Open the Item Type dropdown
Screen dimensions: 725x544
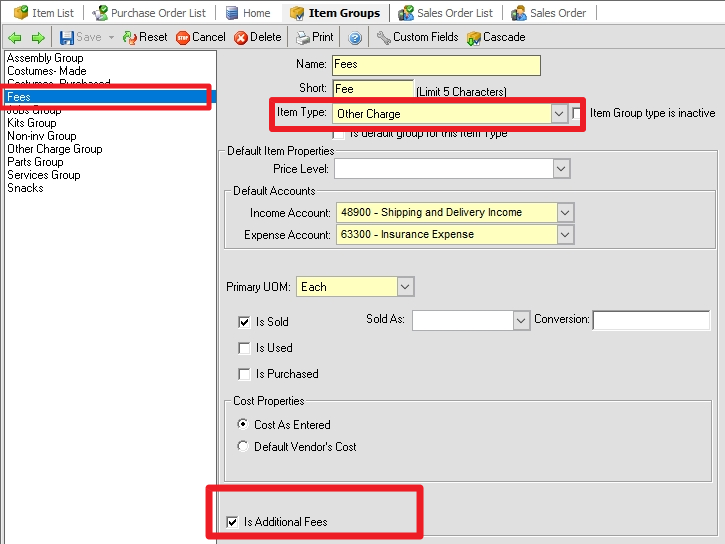(559, 114)
